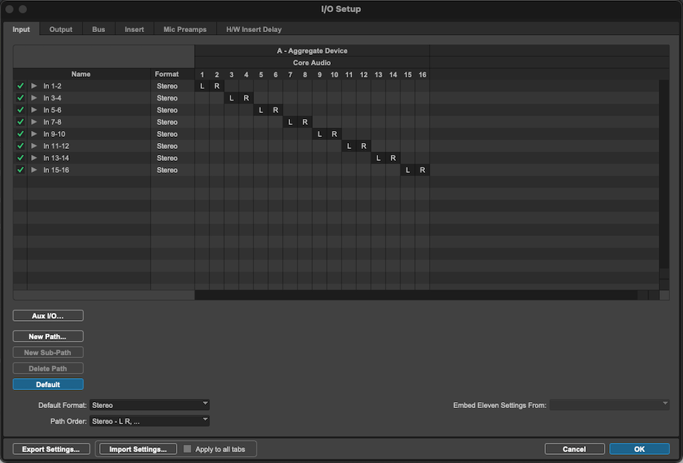Click the R cell for In 15-16
The image size is (683, 463).
[423, 170]
